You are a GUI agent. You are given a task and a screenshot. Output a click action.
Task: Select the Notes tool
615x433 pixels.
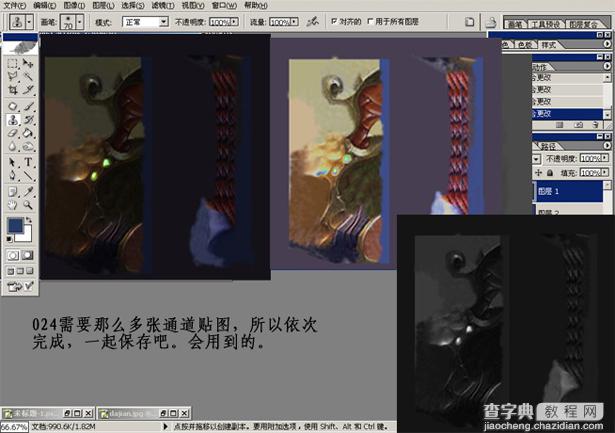coord(12,192)
